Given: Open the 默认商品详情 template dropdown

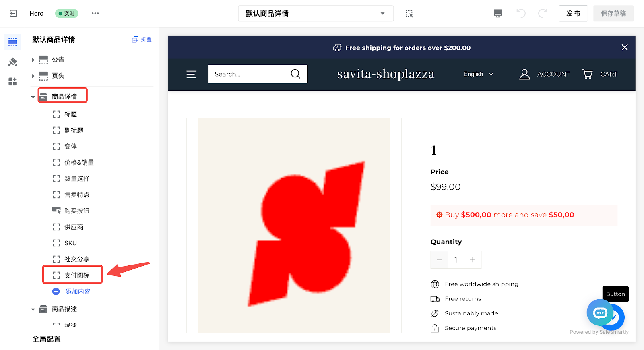Looking at the screenshot, I should (316, 13).
